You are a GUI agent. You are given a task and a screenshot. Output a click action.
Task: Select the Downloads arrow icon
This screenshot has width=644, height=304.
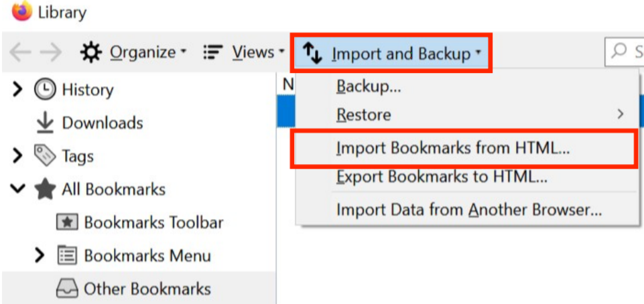(45, 123)
